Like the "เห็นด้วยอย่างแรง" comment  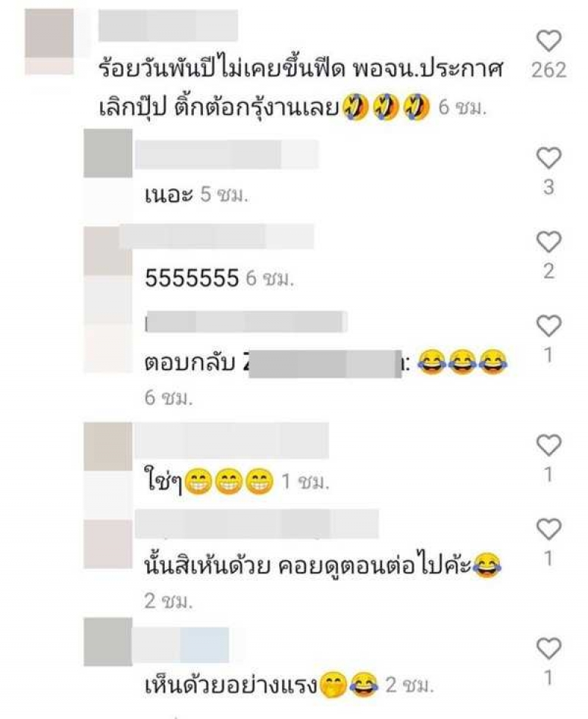click(x=548, y=648)
